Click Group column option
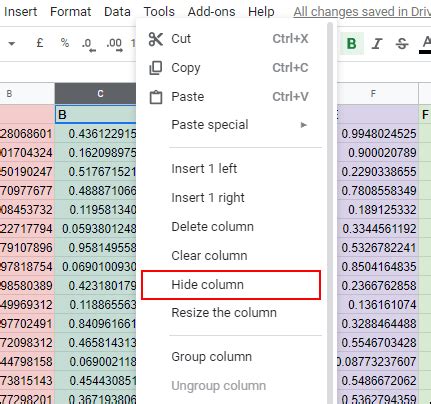The width and height of the screenshot is (431, 404). (211, 357)
